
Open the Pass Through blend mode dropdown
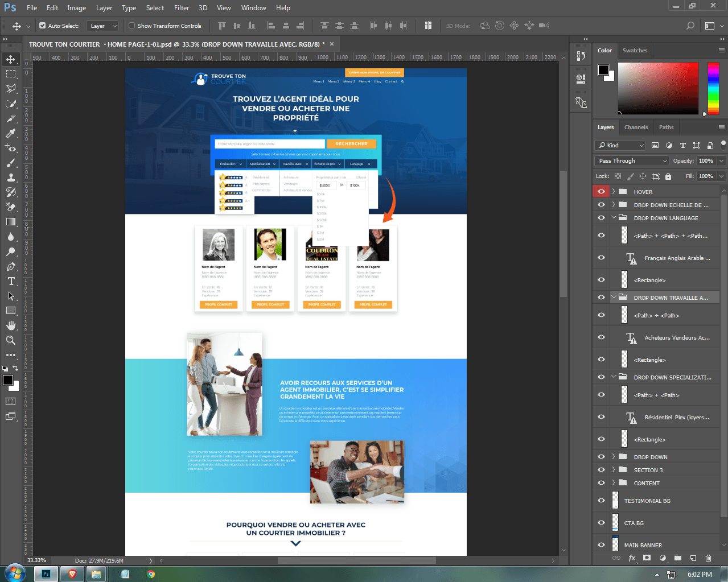click(x=631, y=161)
